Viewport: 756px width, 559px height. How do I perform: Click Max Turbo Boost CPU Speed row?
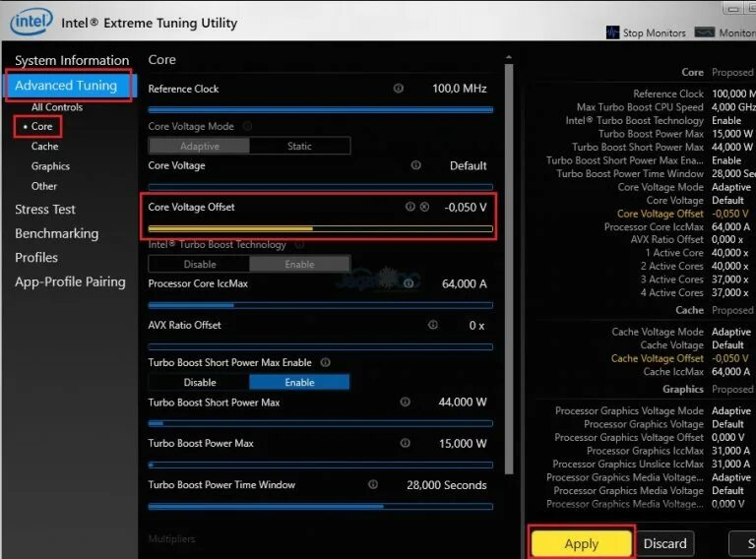665,107
